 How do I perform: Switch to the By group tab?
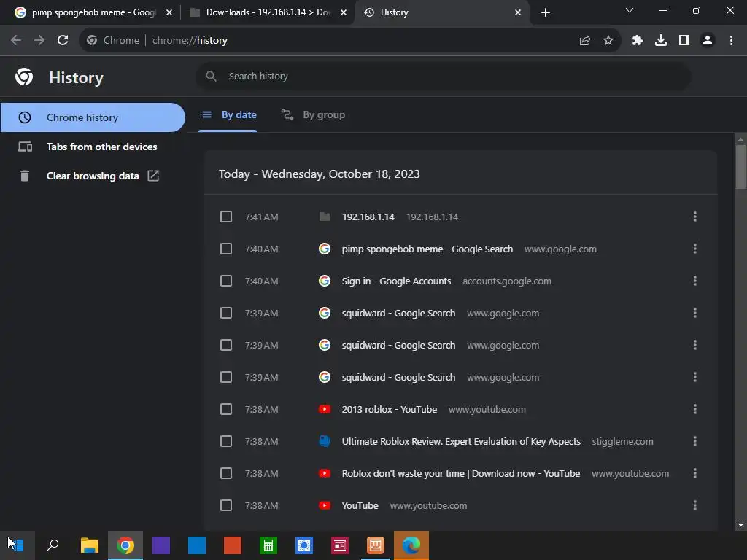tap(313, 114)
